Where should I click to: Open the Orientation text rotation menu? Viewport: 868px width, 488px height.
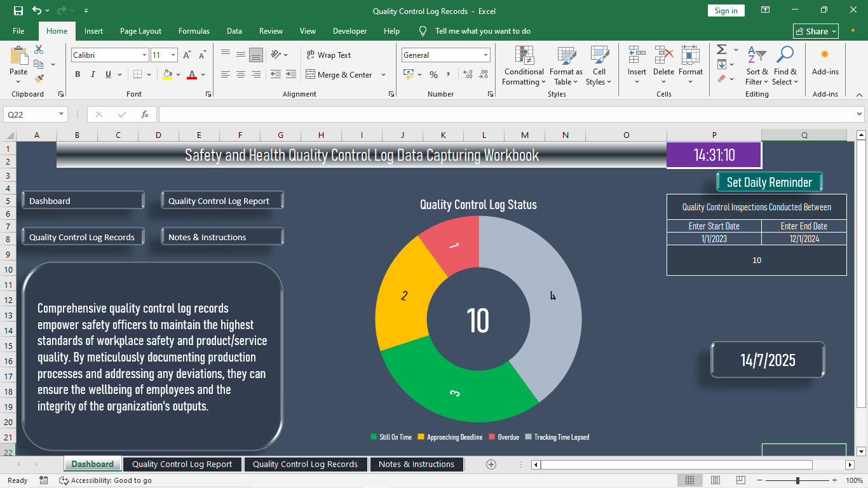tap(279, 55)
